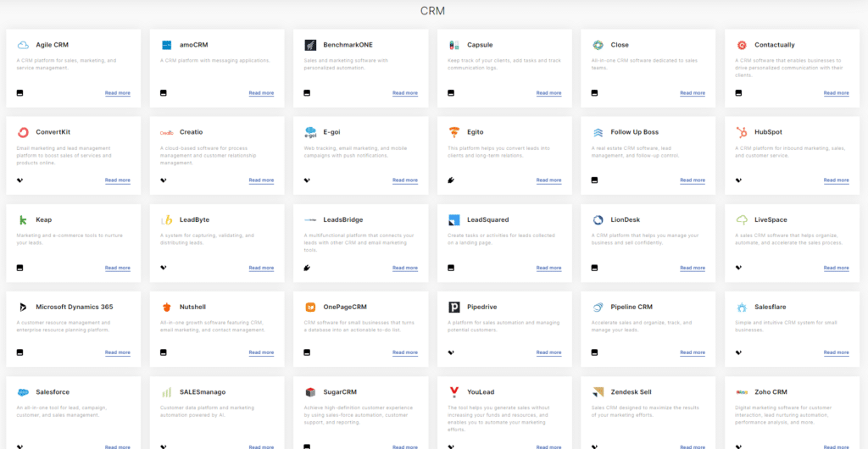Click the integration type icon on Egito card
868x449 pixels.
[451, 180]
